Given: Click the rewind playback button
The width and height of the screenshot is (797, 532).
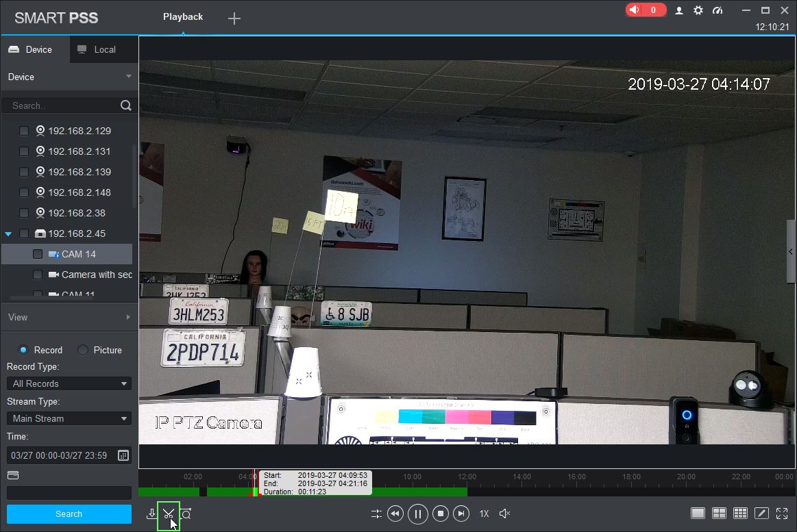Looking at the screenshot, I should (395, 514).
